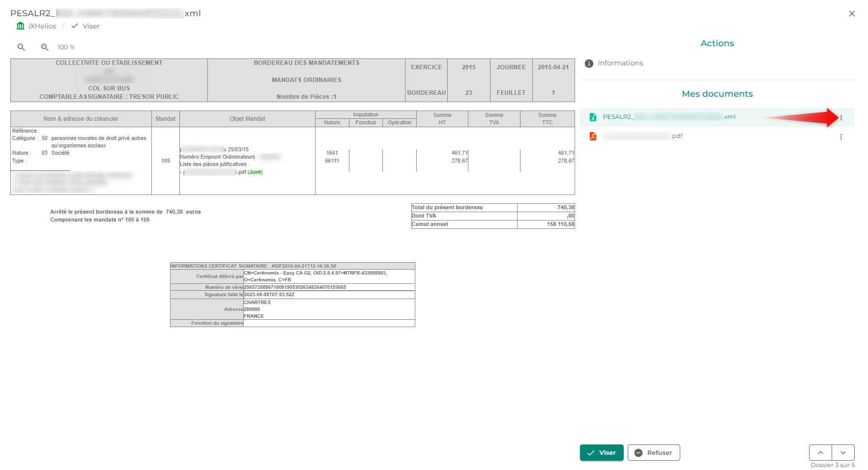Click the 100 % zoom level indicator
The height and width of the screenshot is (470, 868).
point(66,47)
